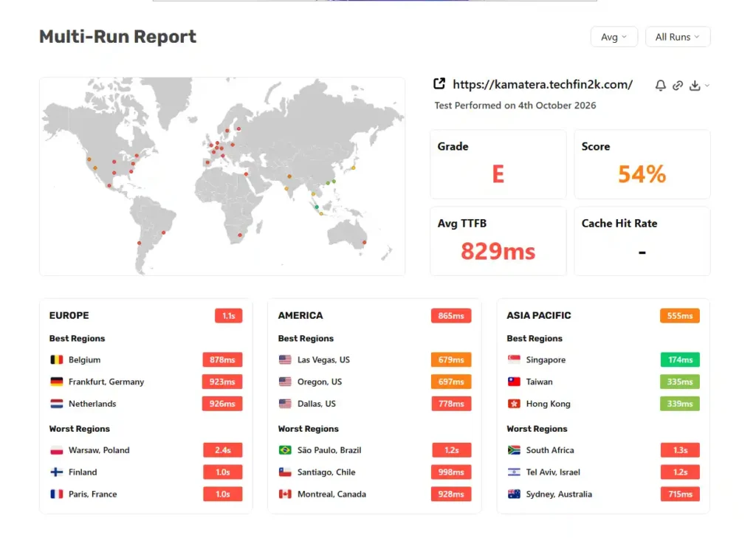Click the Taiwan 335ms value
756x541 pixels.
(x=680, y=382)
